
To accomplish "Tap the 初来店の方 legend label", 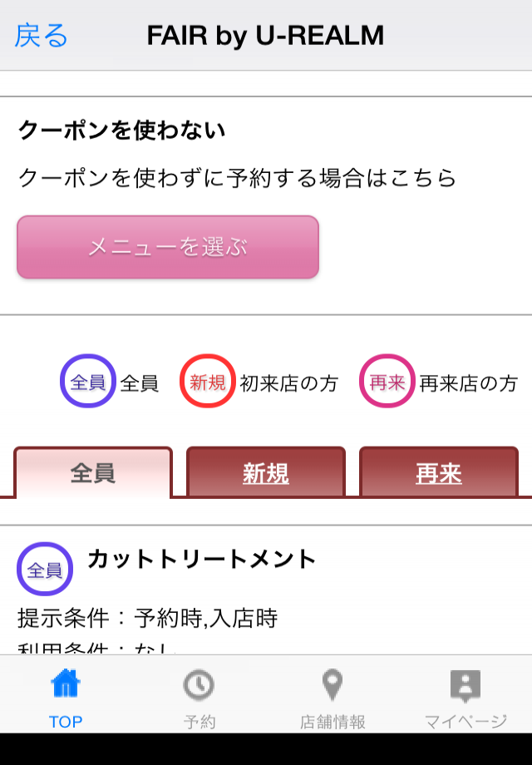I will click(289, 383).
